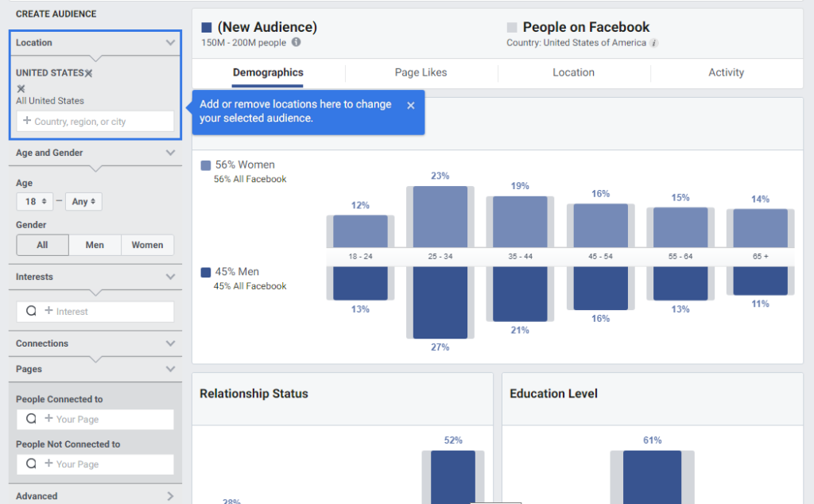Click the search icon in Interest field
The width and height of the screenshot is (814, 504).
pos(31,311)
